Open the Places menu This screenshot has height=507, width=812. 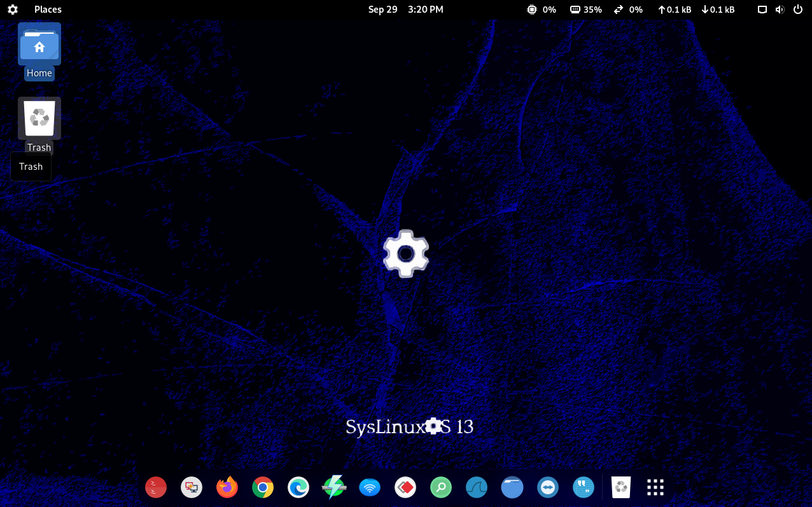tap(48, 10)
